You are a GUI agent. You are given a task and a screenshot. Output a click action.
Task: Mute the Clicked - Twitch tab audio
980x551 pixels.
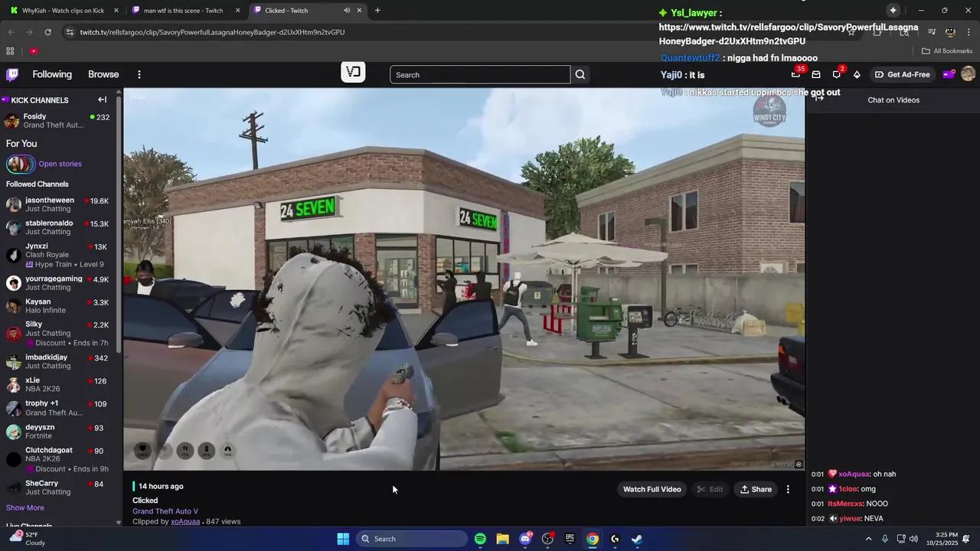pos(347,10)
